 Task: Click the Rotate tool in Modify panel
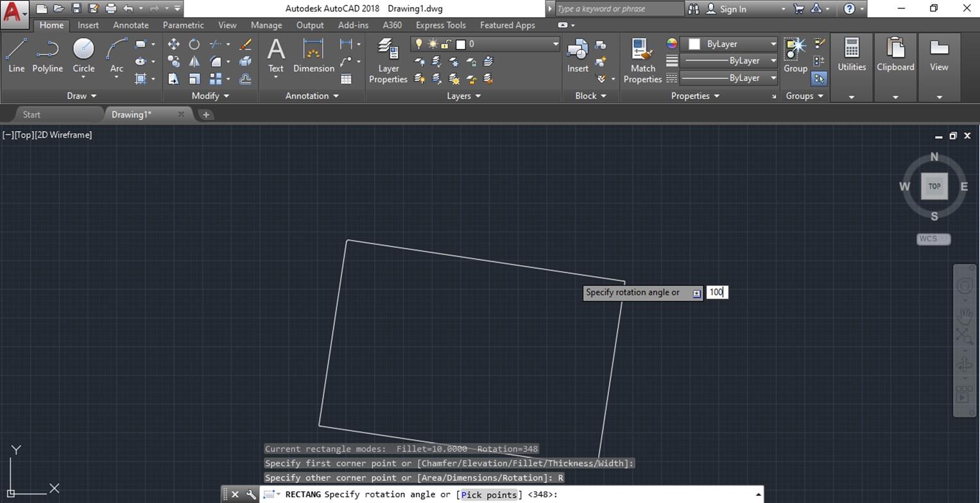coord(194,44)
